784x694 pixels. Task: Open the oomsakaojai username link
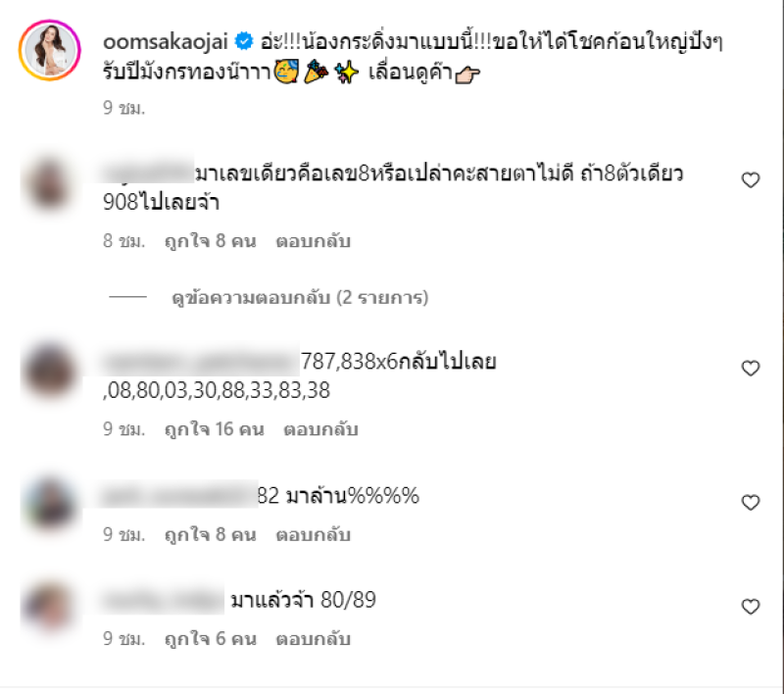[x=166, y=41]
